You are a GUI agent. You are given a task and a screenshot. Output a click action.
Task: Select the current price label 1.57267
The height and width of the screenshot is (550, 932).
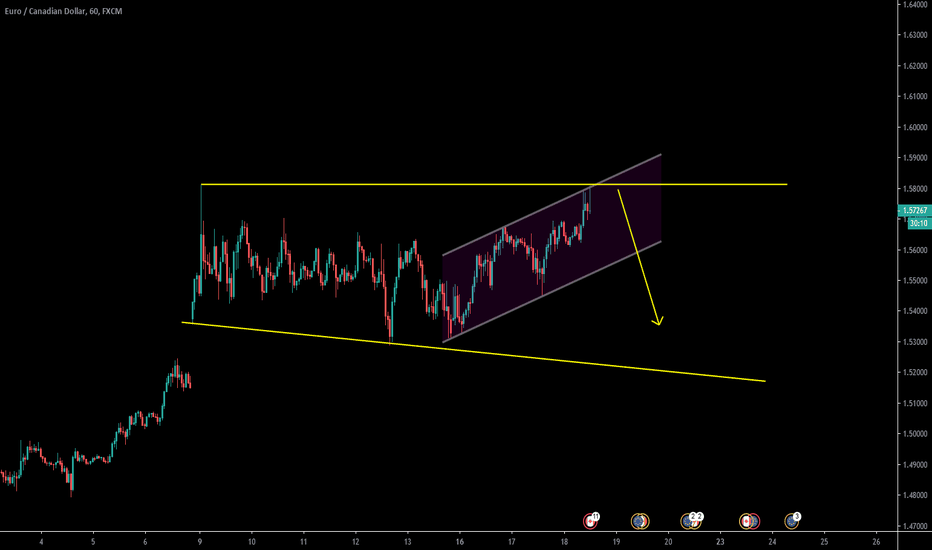914,210
